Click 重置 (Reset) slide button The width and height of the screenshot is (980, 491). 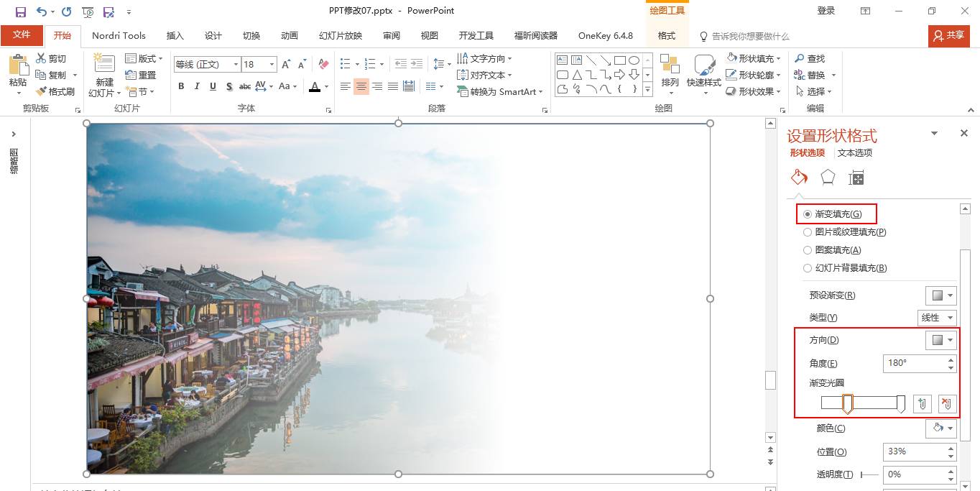(x=141, y=75)
